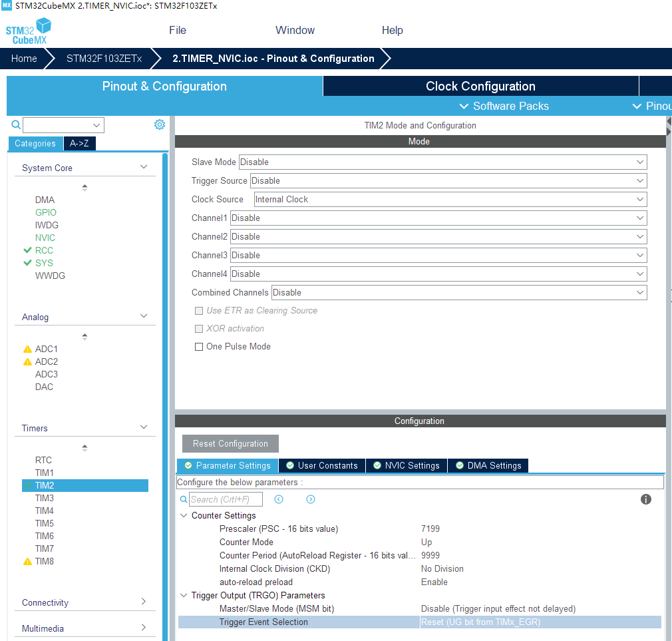Open the Channel4 dropdown
The image size is (672, 641).
pyautogui.click(x=438, y=274)
